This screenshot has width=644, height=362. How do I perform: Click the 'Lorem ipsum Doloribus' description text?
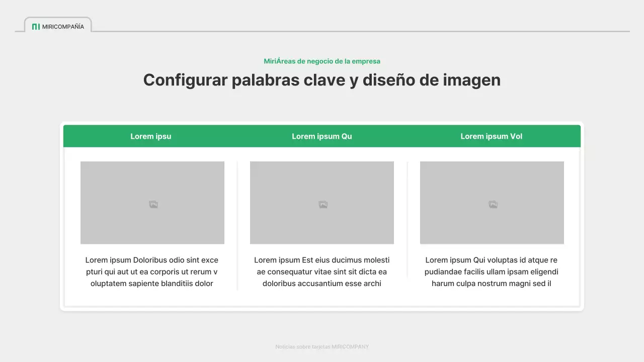point(152,271)
